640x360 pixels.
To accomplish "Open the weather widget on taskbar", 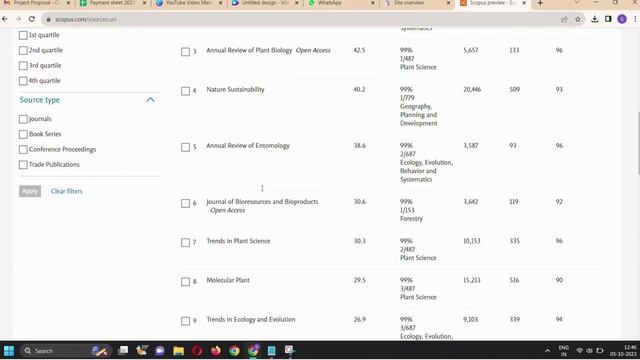I will click(x=142, y=350).
